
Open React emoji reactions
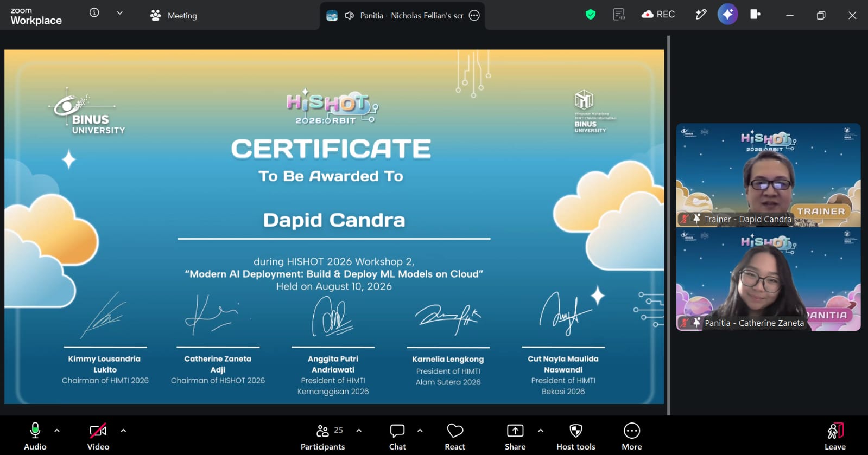tap(455, 437)
